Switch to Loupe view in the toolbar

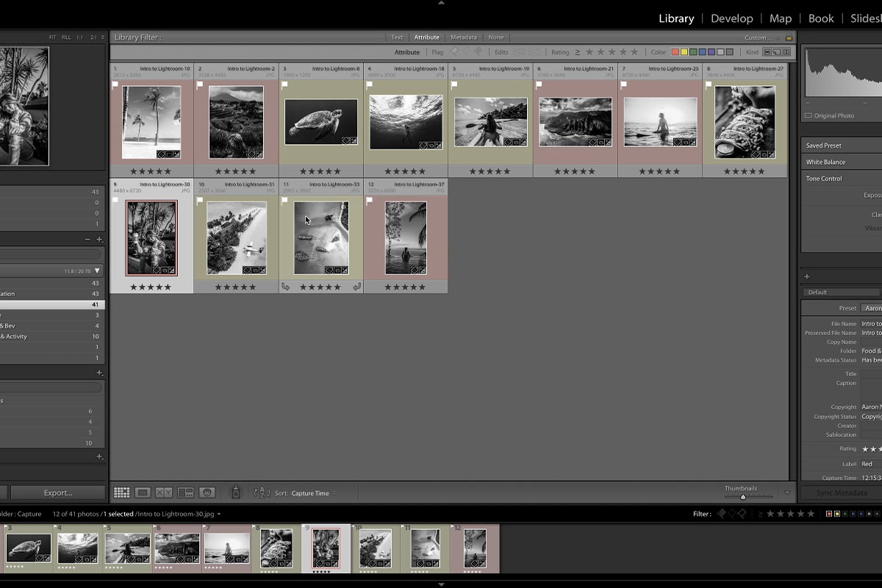point(143,492)
